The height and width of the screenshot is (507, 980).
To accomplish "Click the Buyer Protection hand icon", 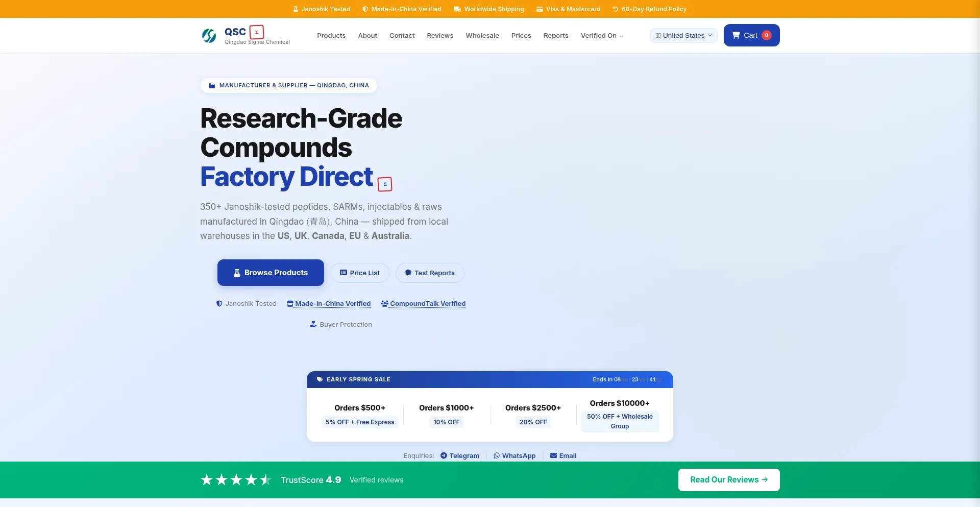I will (x=313, y=324).
